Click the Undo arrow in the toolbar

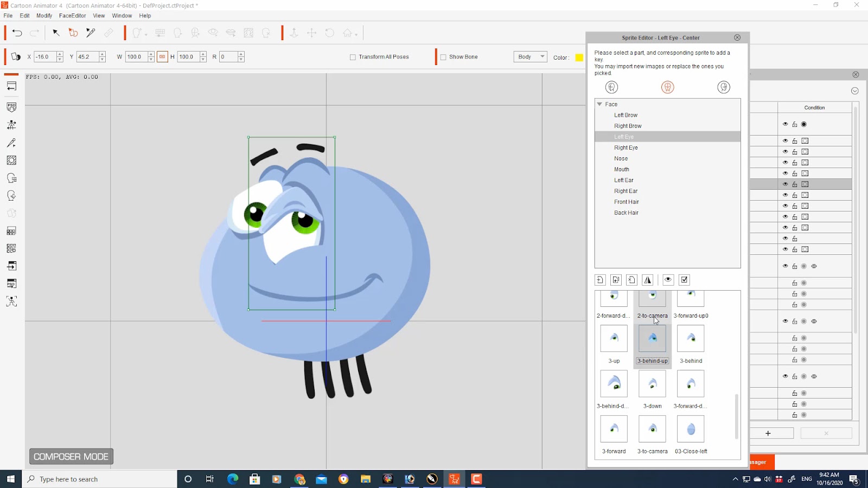click(x=17, y=33)
